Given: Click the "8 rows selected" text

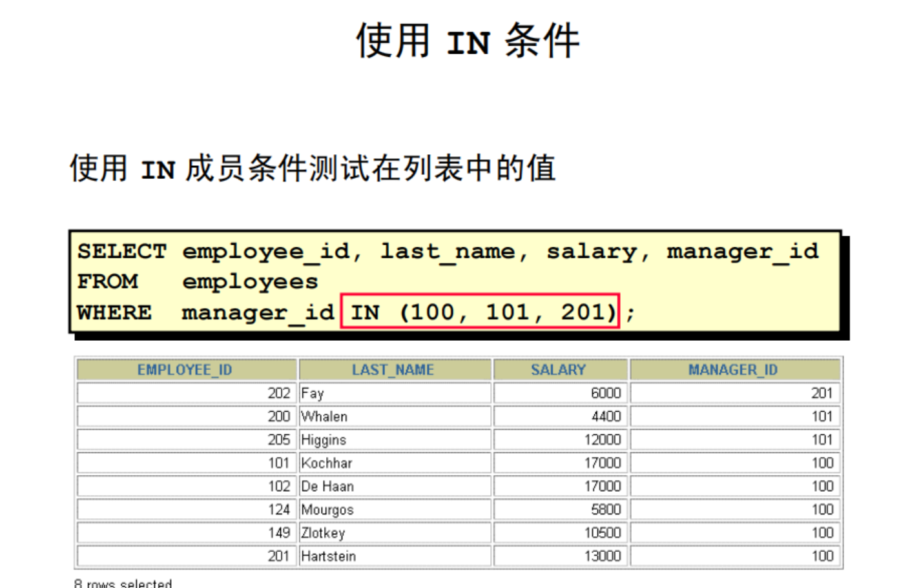Looking at the screenshot, I should coord(123,583).
